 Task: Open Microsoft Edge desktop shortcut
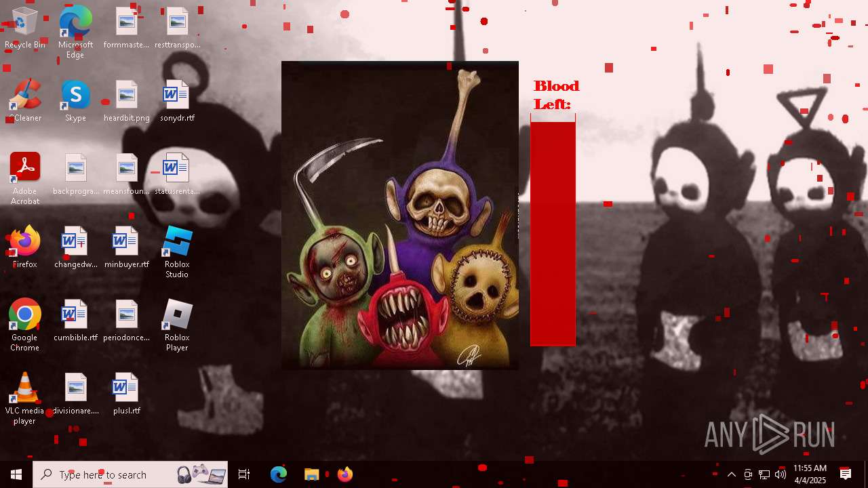[x=75, y=33]
